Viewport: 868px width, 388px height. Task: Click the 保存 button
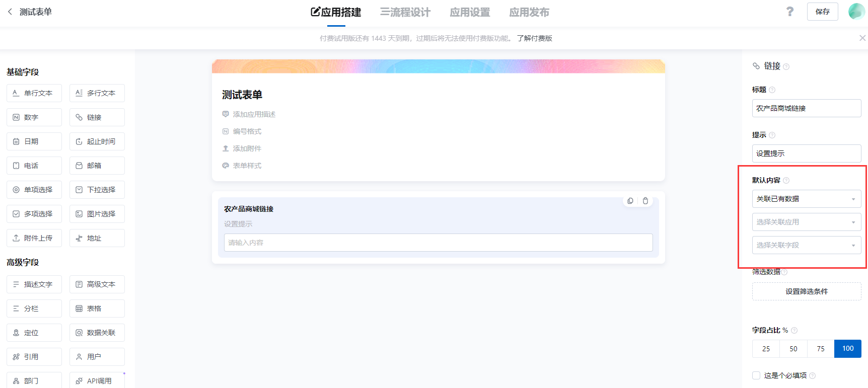point(823,12)
